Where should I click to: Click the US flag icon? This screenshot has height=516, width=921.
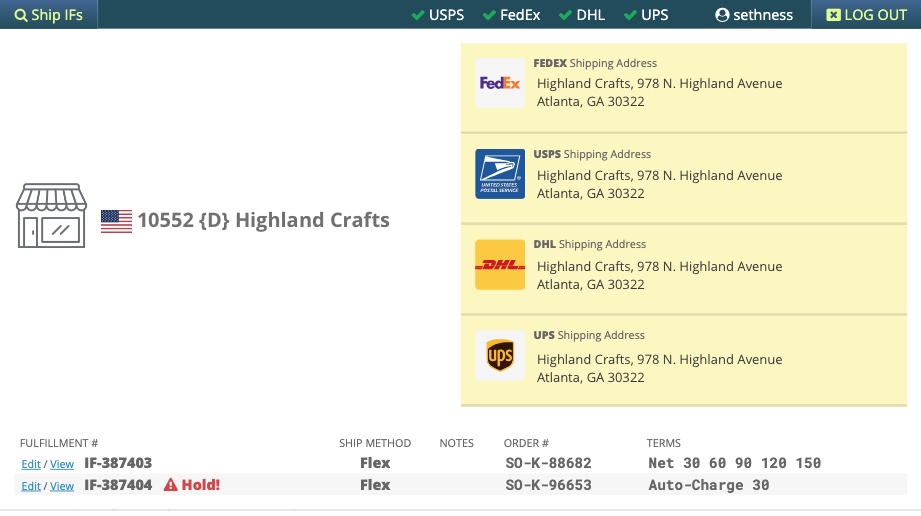[116, 221]
